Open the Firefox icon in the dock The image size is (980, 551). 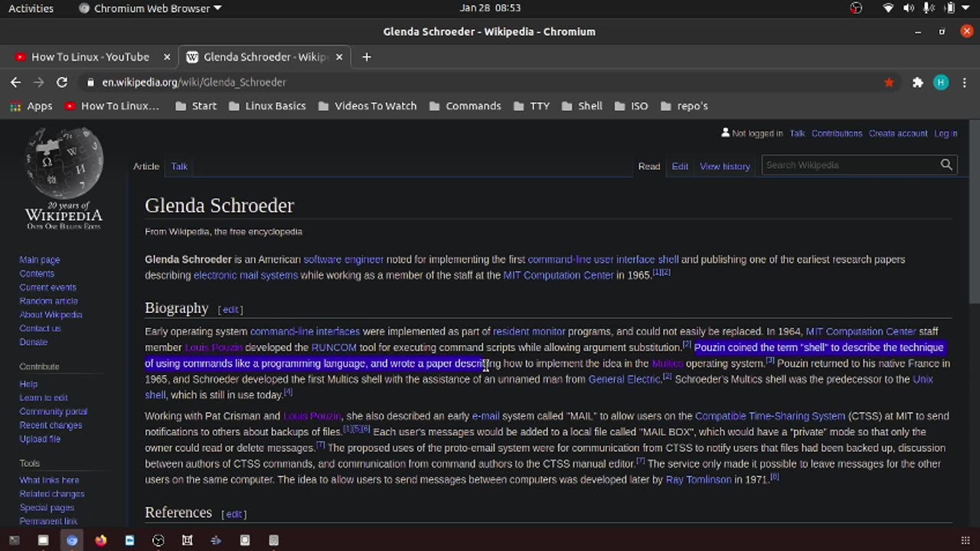(x=100, y=540)
